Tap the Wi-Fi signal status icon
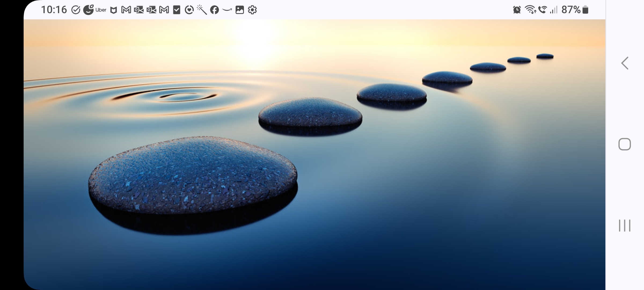This screenshot has height=290, width=644. (530, 10)
